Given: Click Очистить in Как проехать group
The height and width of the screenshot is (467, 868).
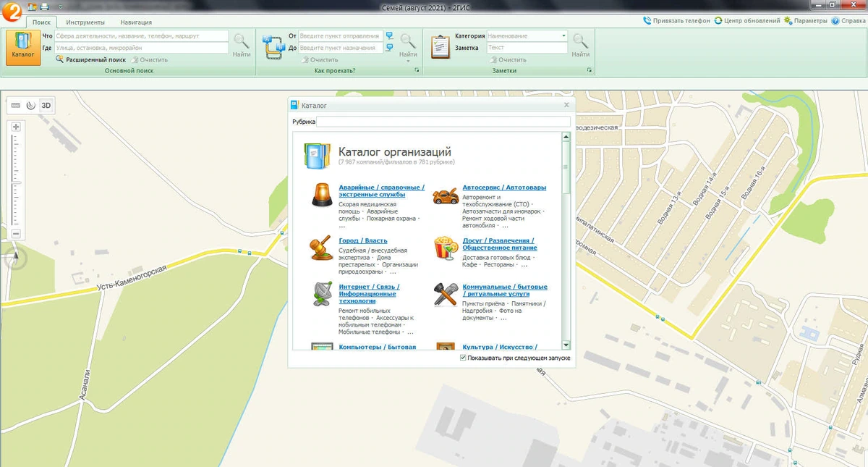Looking at the screenshot, I should click(x=319, y=59).
